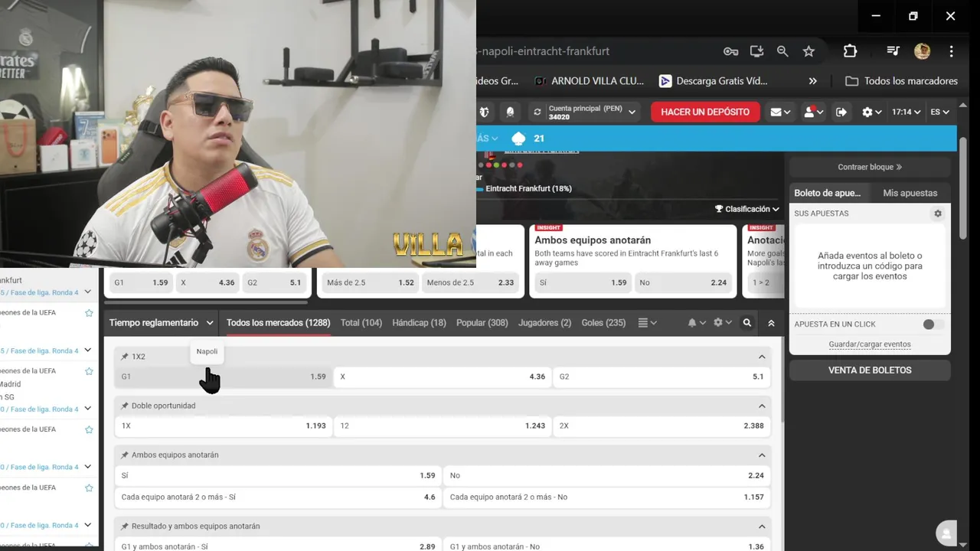Image resolution: width=980 pixels, height=551 pixels.
Task: Click the shield icon in site header
Action: (484, 112)
